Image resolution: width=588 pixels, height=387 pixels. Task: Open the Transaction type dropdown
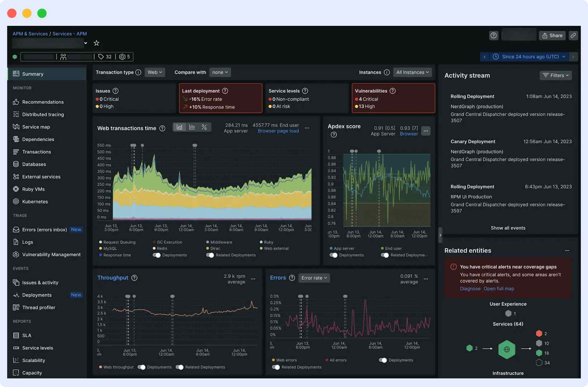pyautogui.click(x=155, y=72)
